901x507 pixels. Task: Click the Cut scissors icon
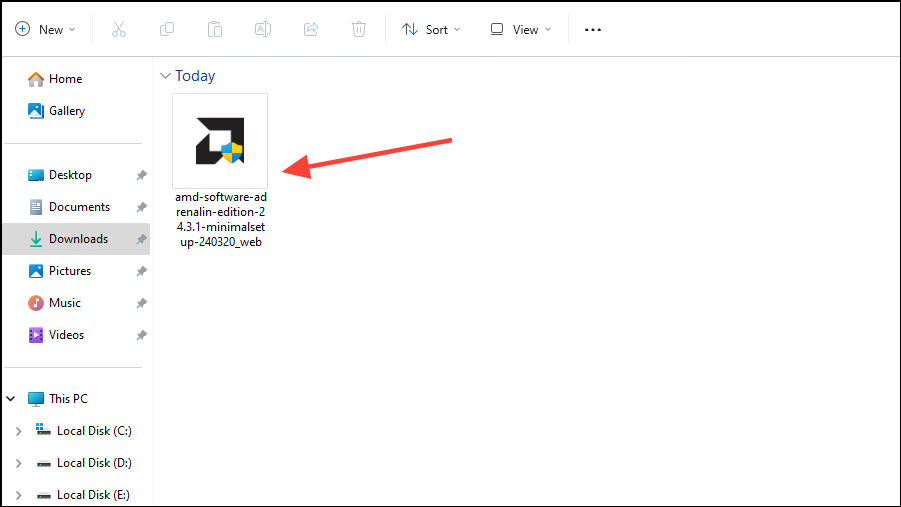118,29
